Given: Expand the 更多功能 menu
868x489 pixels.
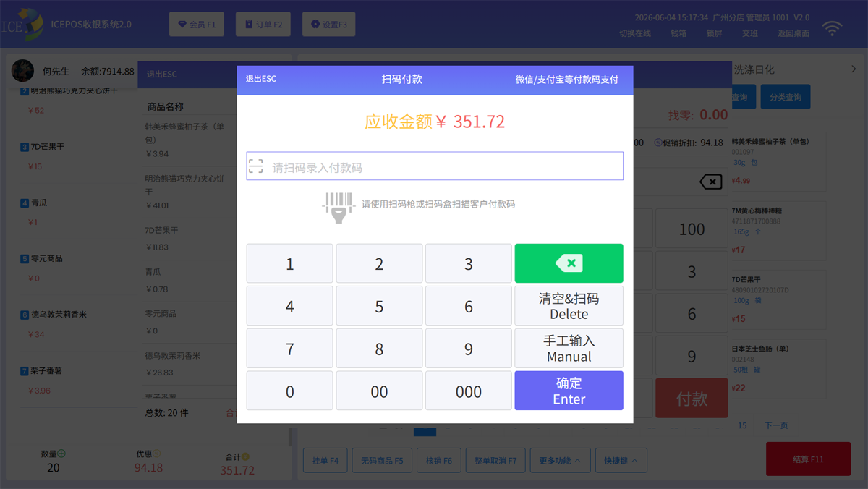Looking at the screenshot, I should [x=560, y=460].
